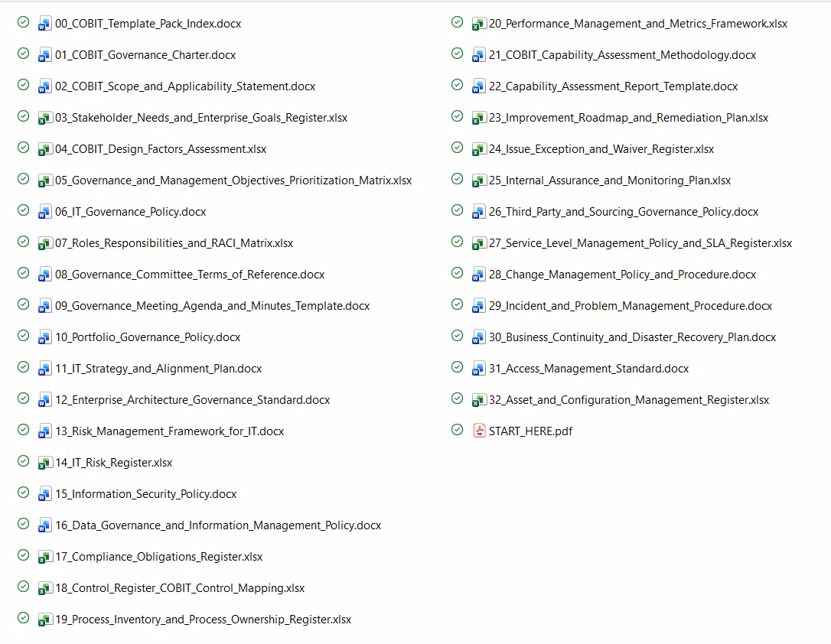Select file name 22_Capability_Assessment_Report_Template.docx
The height and width of the screenshot is (644, 831).
(x=613, y=86)
